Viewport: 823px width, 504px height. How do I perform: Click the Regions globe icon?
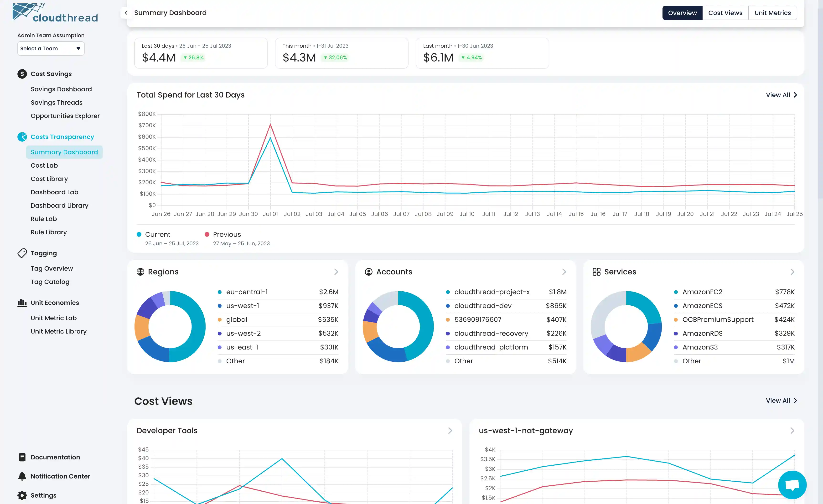coord(140,272)
